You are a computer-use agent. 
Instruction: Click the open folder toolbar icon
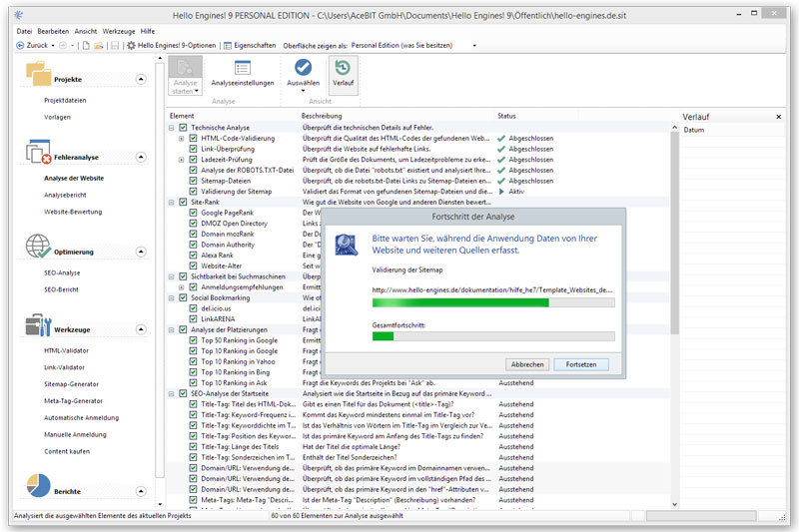point(98,45)
